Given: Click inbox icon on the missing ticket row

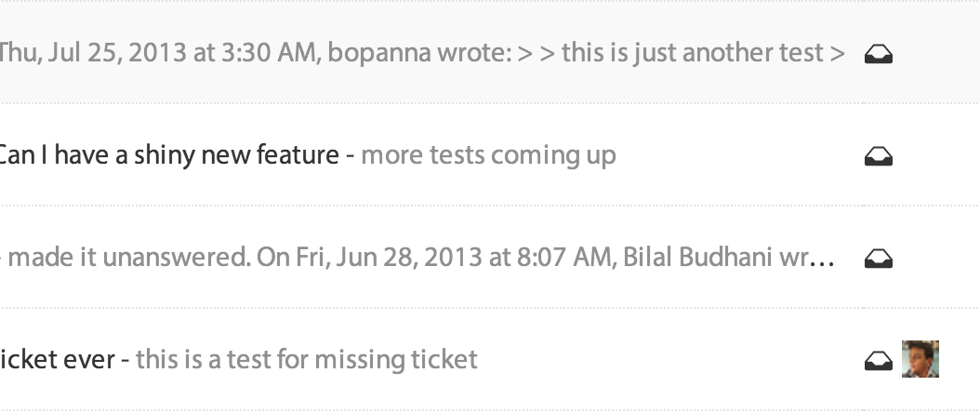Looking at the screenshot, I should 879,363.
